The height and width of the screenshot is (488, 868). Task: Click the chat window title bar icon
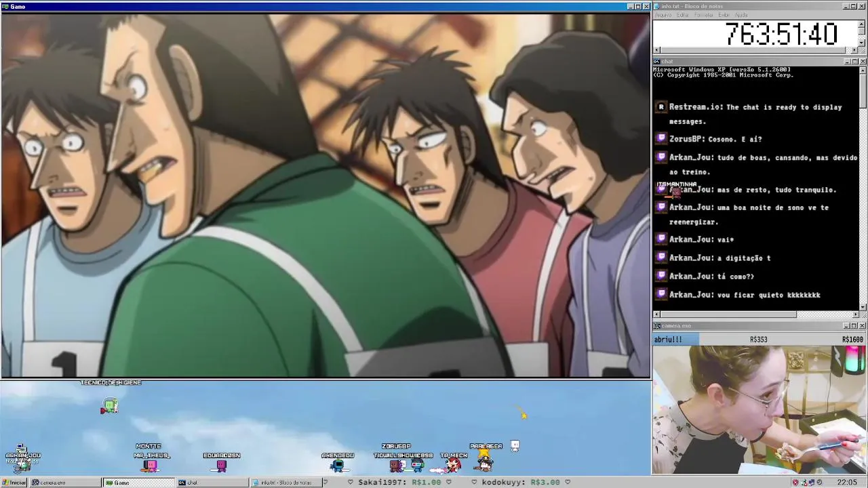point(658,62)
